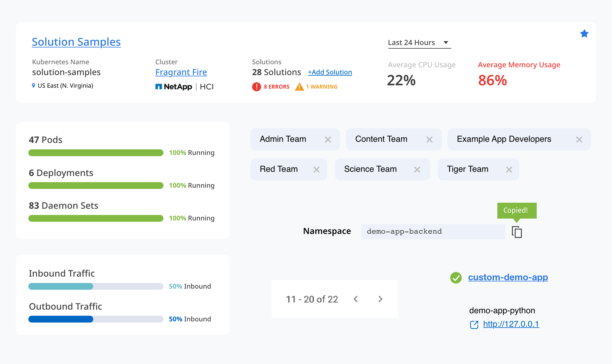Image resolution: width=612 pixels, height=364 pixels.
Task: Open the Last 24 Hours dropdown
Action: [x=419, y=43]
